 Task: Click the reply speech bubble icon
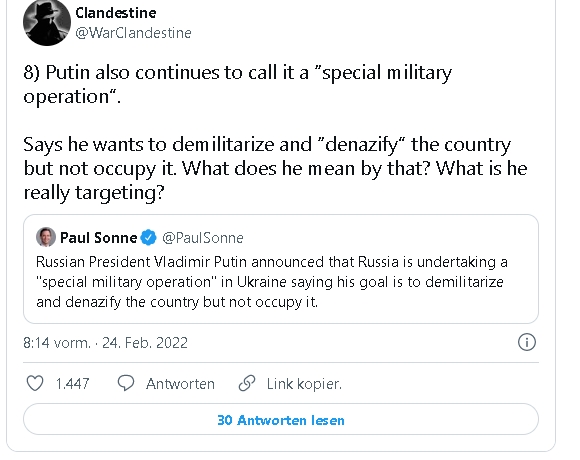[126, 383]
